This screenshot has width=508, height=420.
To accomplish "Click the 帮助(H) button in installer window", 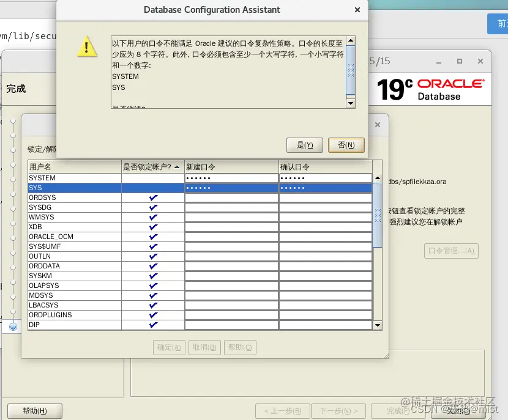I will click(x=35, y=411).
